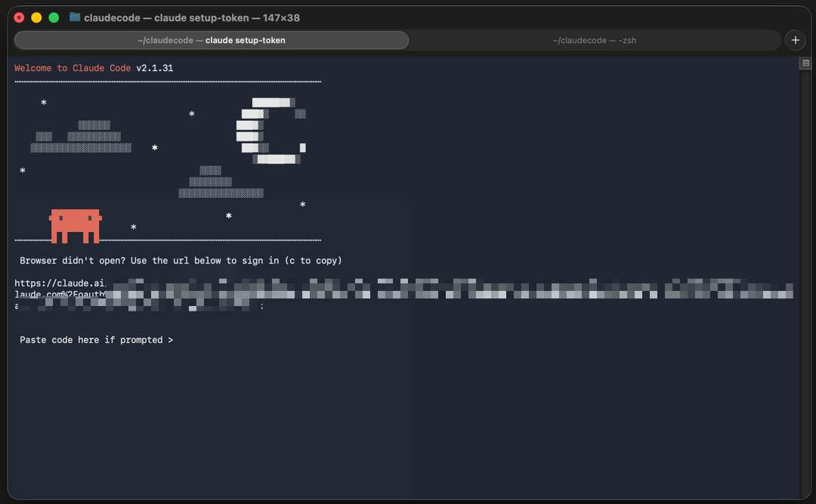Click the version number v2.1.31
816x504 pixels.
[155, 68]
